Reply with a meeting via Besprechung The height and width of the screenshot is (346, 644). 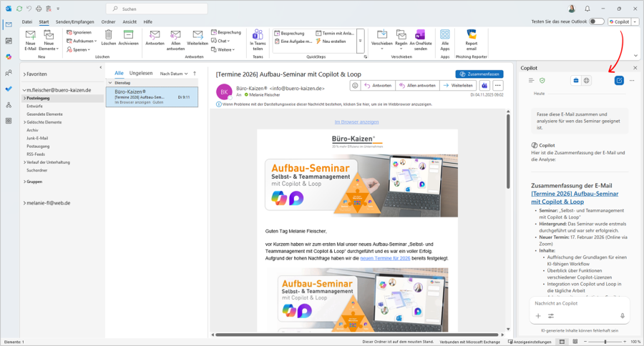pyautogui.click(x=226, y=32)
